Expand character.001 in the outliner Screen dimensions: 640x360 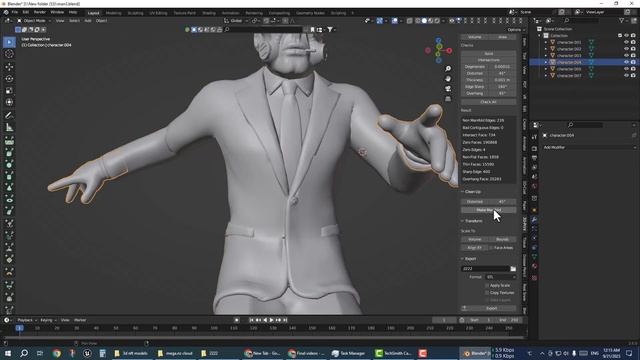546,42
